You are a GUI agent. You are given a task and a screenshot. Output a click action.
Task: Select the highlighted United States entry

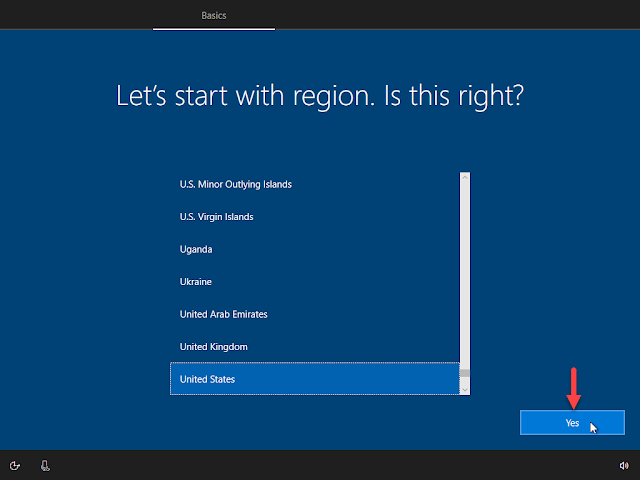(x=315, y=379)
